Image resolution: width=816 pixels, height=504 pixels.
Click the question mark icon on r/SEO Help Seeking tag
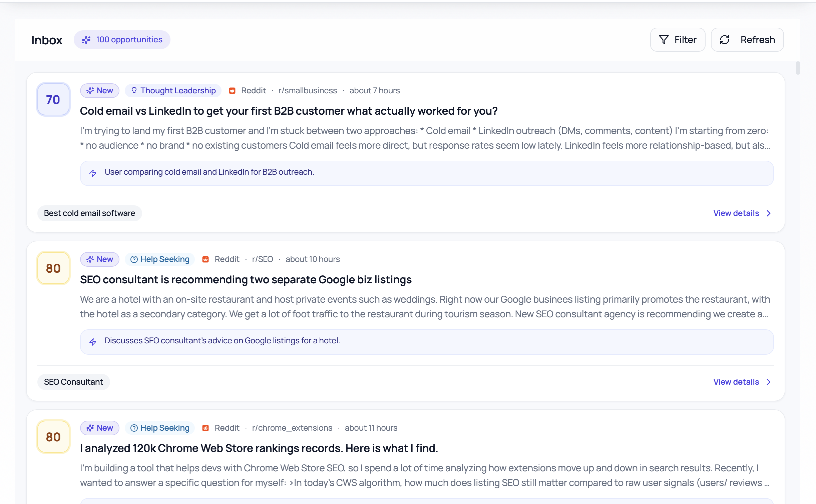(134, 259)
